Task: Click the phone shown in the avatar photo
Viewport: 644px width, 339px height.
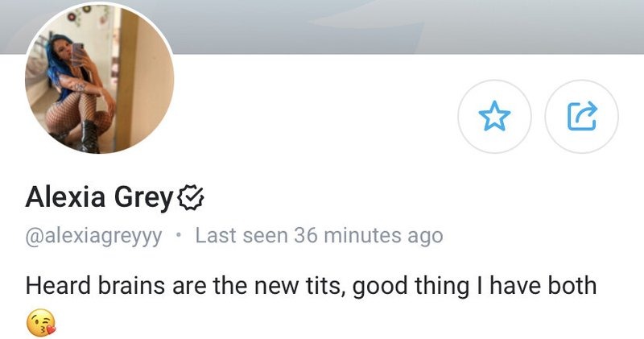Action: click(77, 54)
